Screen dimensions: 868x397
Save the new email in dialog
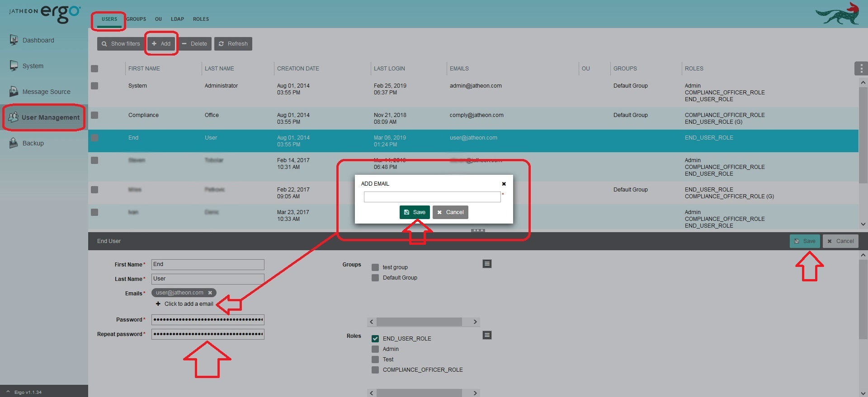(415, 212)
